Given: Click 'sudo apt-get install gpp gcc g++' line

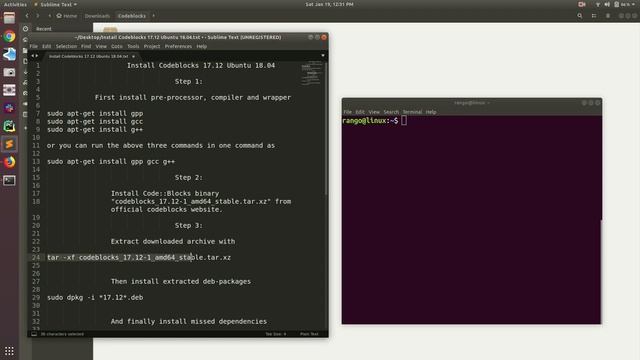Looking at the screenshot, I should click(x=111, y=161).
